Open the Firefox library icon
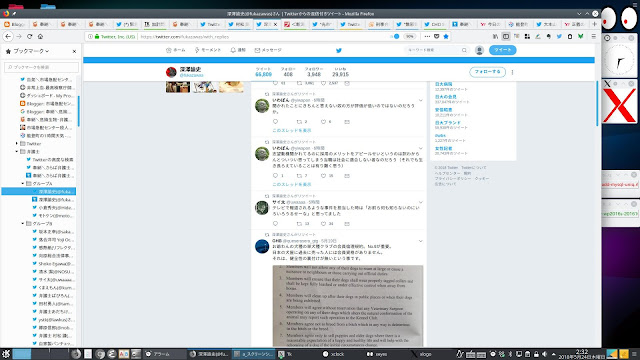640x360 pixels. [495, 36]
